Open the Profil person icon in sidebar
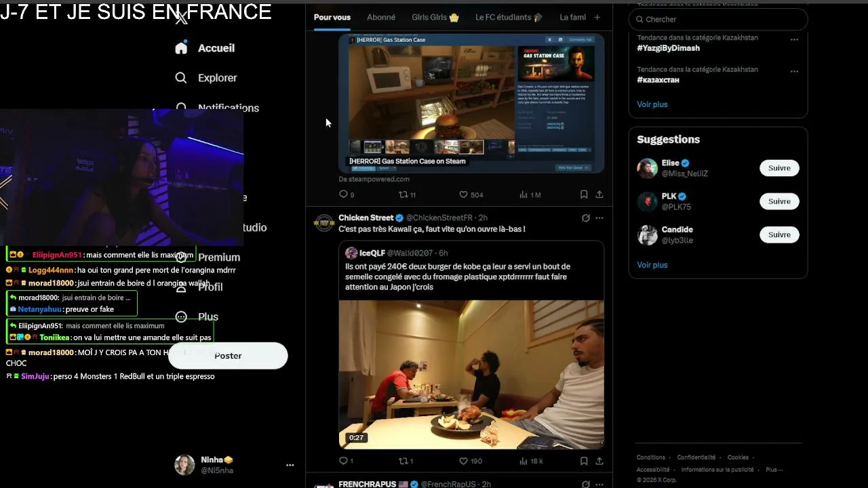 tap(181, 287)
